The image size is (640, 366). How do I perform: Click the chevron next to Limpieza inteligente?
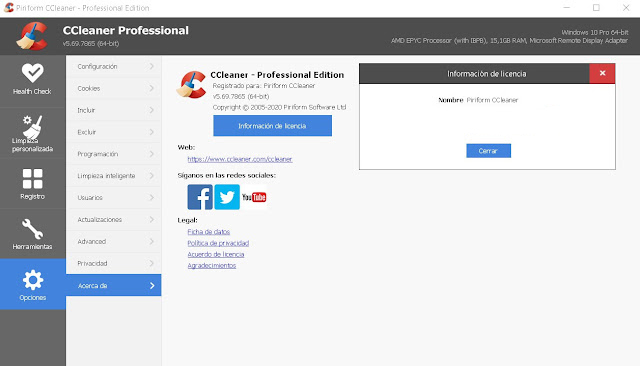151,176
